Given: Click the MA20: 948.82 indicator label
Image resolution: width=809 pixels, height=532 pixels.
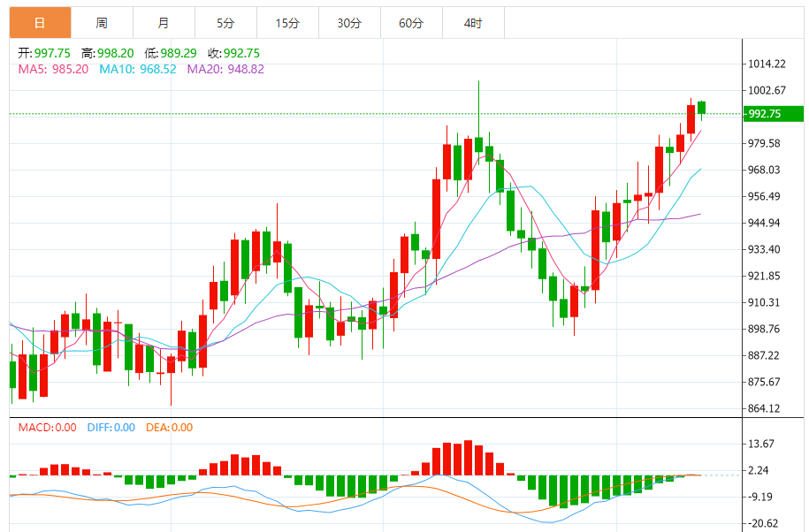Looking at the screenshot, I should pos(225,69).
